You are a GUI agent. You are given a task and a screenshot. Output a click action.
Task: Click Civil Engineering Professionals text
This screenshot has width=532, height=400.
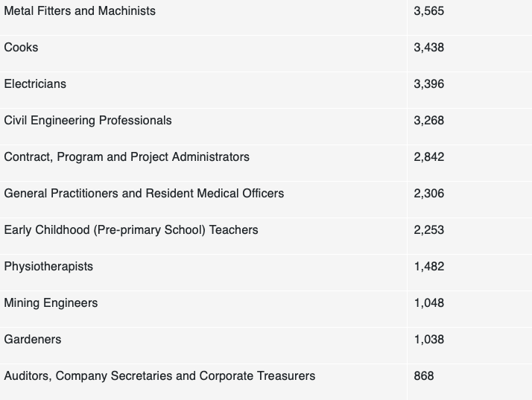click(x=88, y=121)
